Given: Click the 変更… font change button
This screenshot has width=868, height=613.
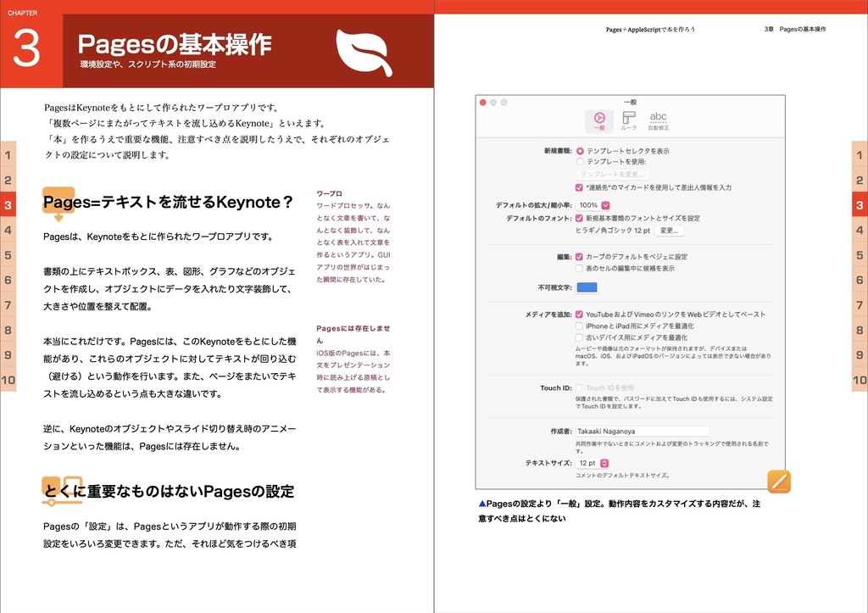Looking at the screenshot, I should pyautogui.click(x=670, y=231).
